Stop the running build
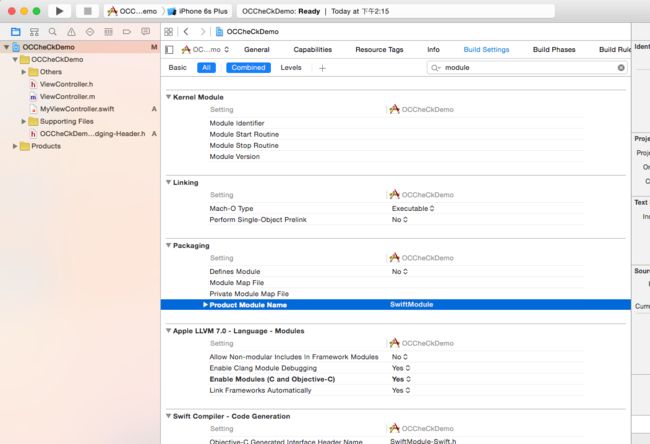The height and width of the screenshot is (444, 650). coord(87,11)
